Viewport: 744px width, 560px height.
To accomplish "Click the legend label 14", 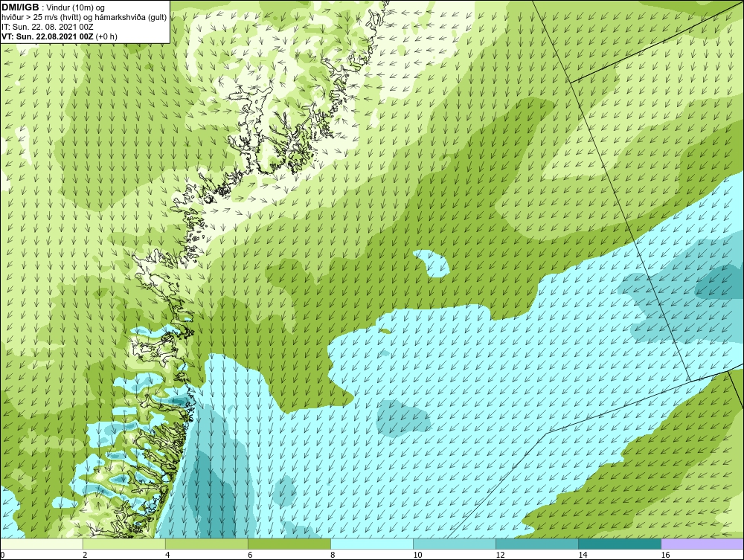I will point(583,555).
